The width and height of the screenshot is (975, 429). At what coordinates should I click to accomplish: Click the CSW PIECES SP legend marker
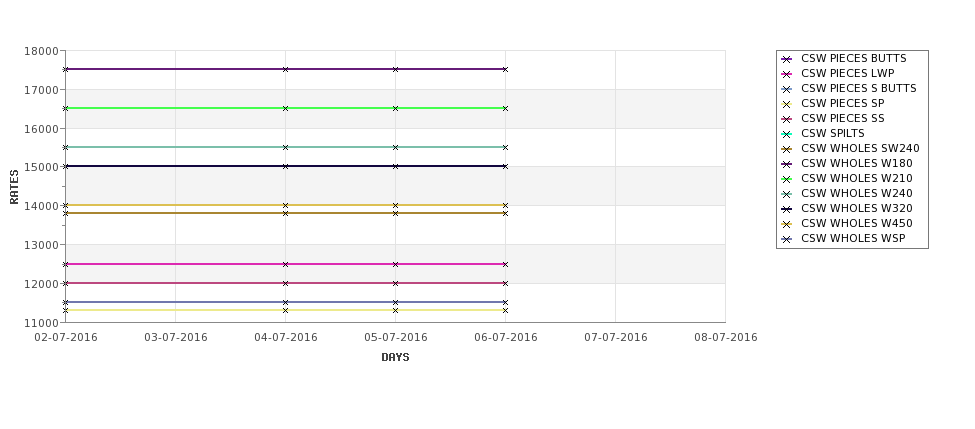point(787,104)
